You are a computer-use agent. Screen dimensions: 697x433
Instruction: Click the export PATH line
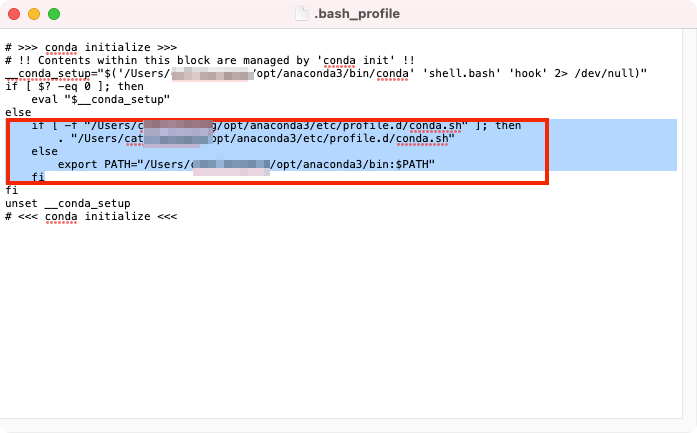click(x=246, y=164)
